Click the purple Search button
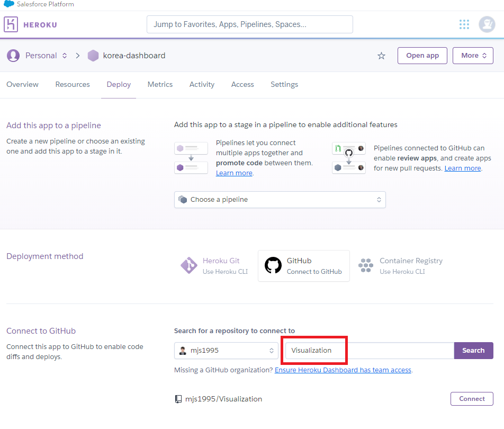 [473, 351]
